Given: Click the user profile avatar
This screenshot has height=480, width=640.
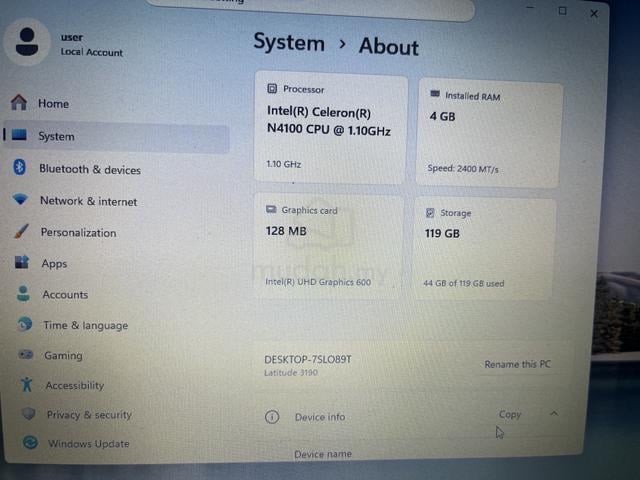Looking at the screenshot, I should point(27,42).
